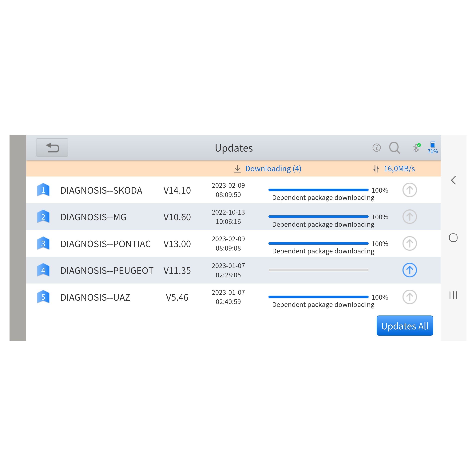Tap the Bluetooth connection status icon

point(416,148)
